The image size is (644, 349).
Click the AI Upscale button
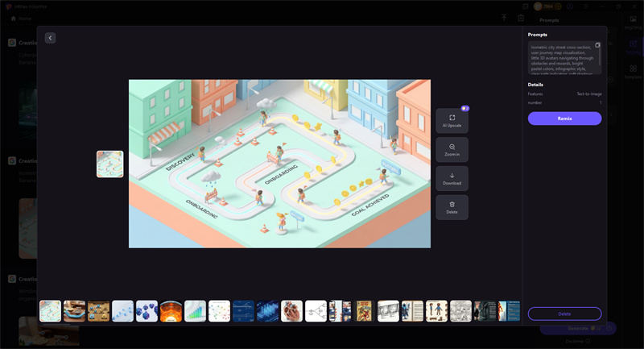[452, 121]
